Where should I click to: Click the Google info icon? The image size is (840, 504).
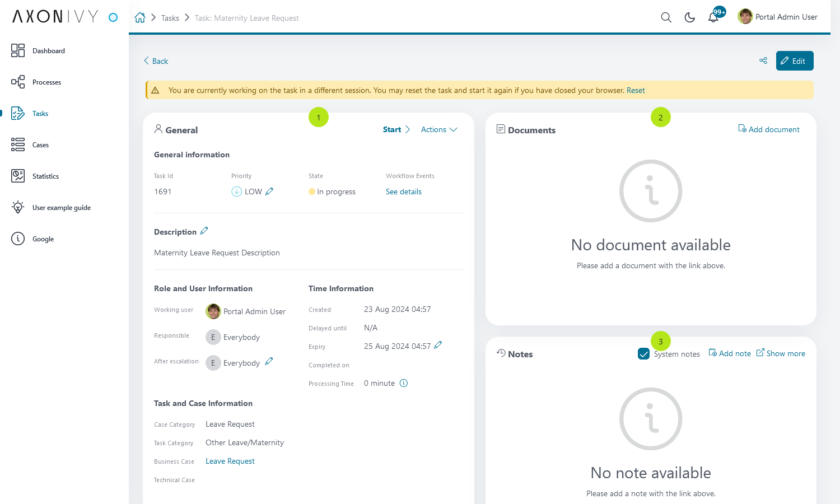pyautogui.click(x=18, y=239)
